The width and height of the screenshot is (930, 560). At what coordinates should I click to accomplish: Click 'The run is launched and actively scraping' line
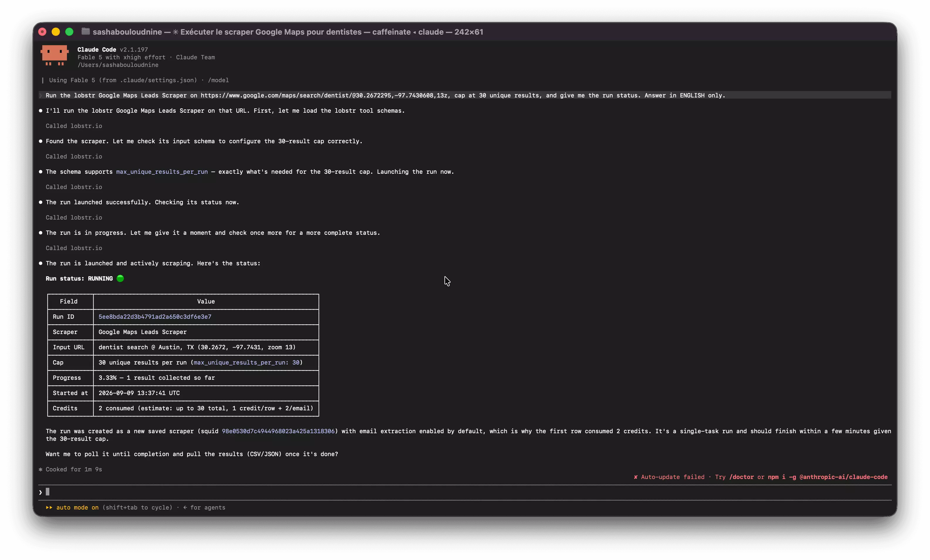tap(153, 263)
